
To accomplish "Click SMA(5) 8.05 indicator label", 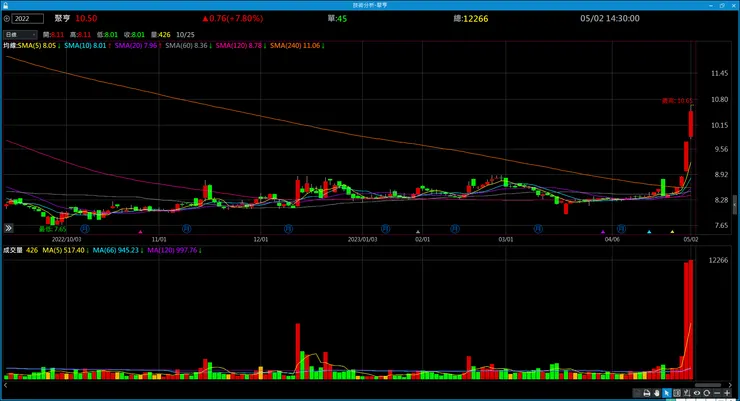I will coord(39,46).
